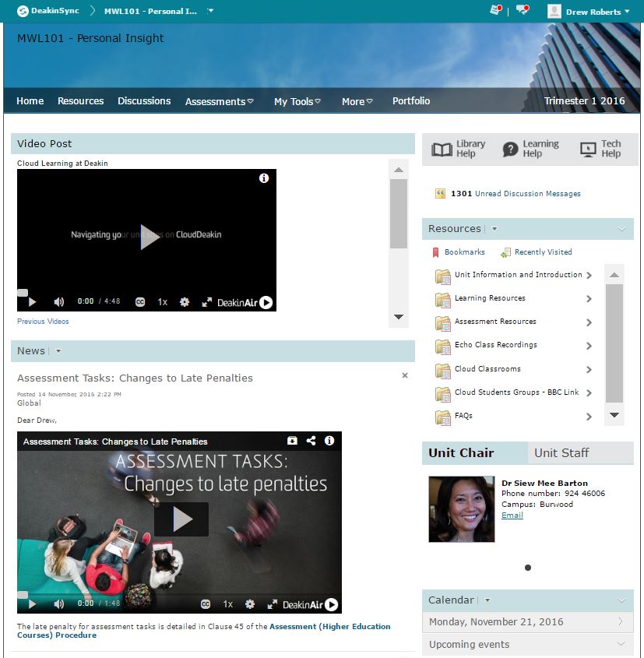This screenshot has height=658, width=644.
Task: Click Previous Videos link
Action: 43,322
